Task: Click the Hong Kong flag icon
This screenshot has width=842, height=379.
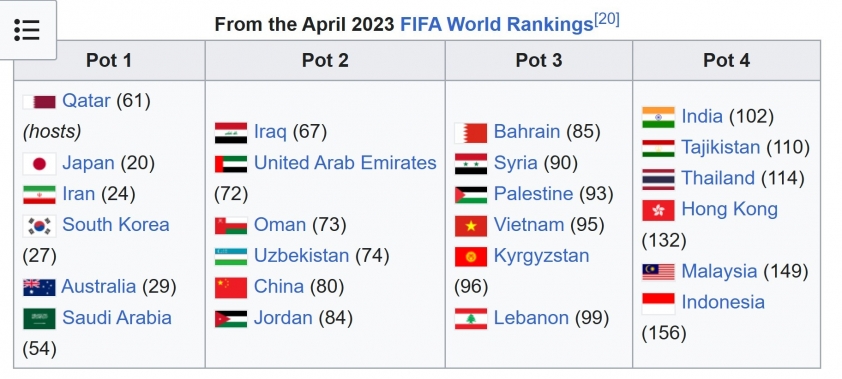Action: [x=658, y=210]
